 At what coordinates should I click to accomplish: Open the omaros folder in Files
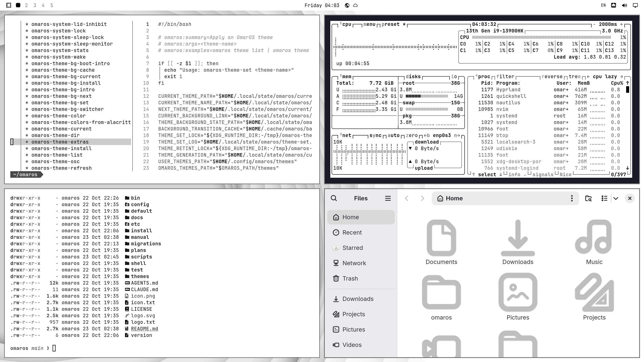(x=441, y=298)
